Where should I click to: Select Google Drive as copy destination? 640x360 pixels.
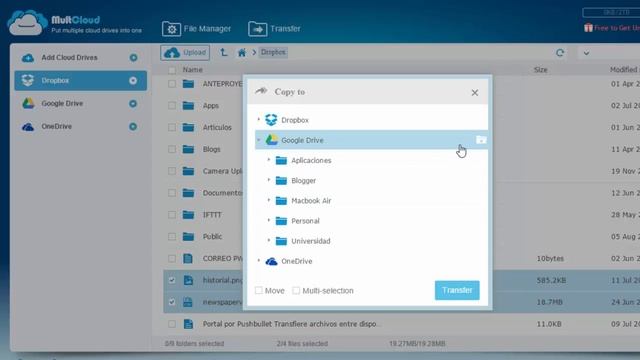(x=371, y=140)
